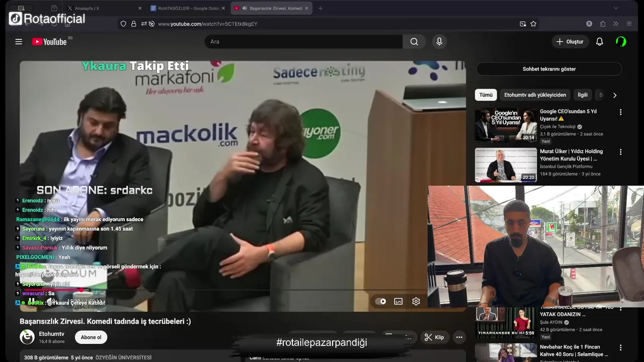Open the Timarhanede Bu Hafta thumbnail
The width and height of the screenshot is (644, 362).
[x=506, y=322]
